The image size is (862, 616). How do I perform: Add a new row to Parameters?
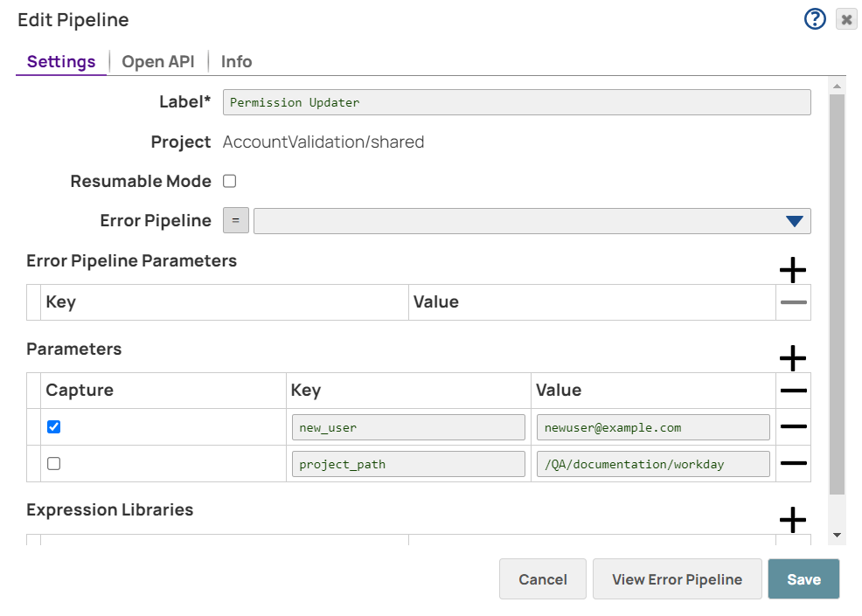[x=792, y=358]
